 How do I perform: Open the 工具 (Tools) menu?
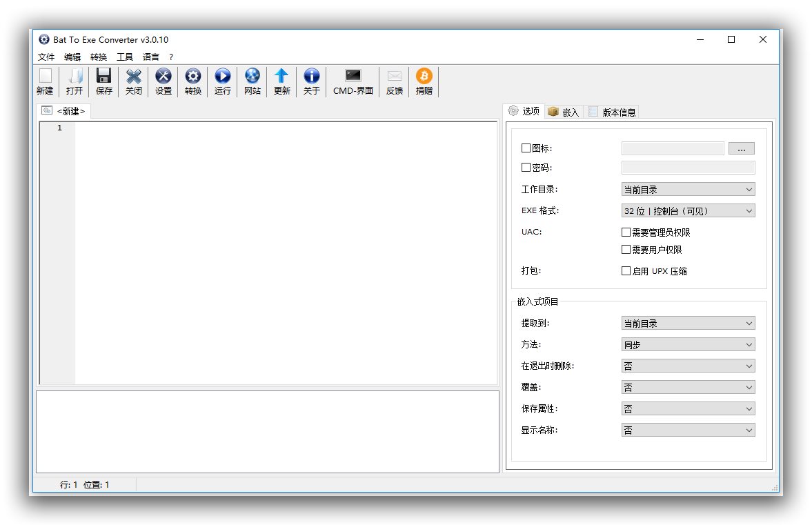[125, 57]
